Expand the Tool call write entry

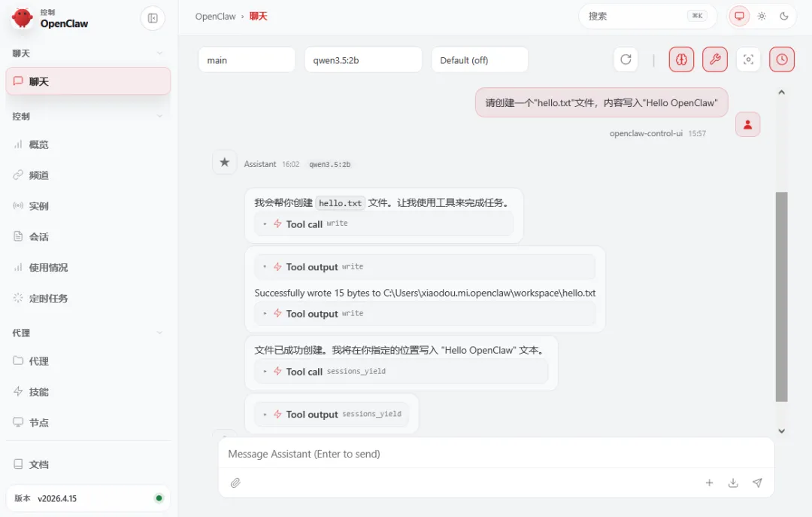383,224
